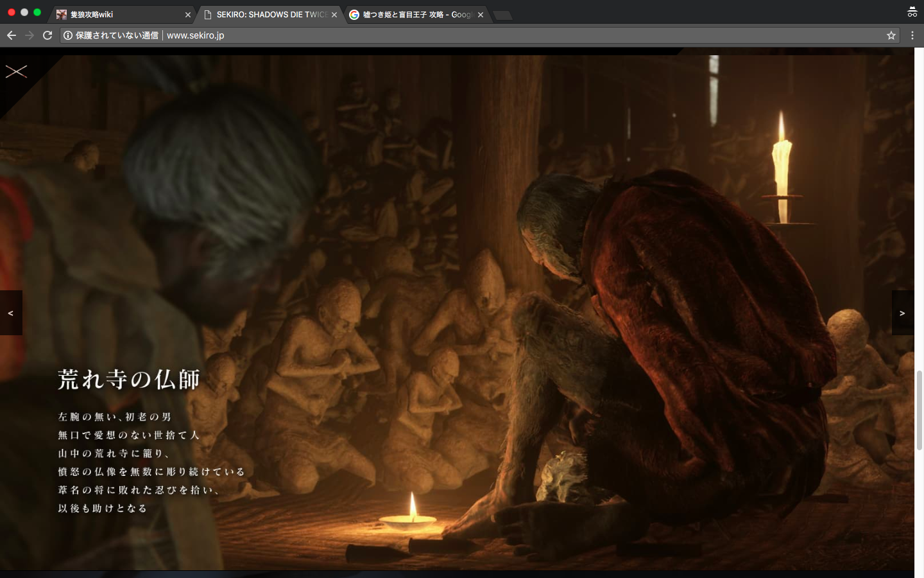Viewport: 924px width, 578px height.
Task: Click the site security info icon
Action: [x=68, y=35]
